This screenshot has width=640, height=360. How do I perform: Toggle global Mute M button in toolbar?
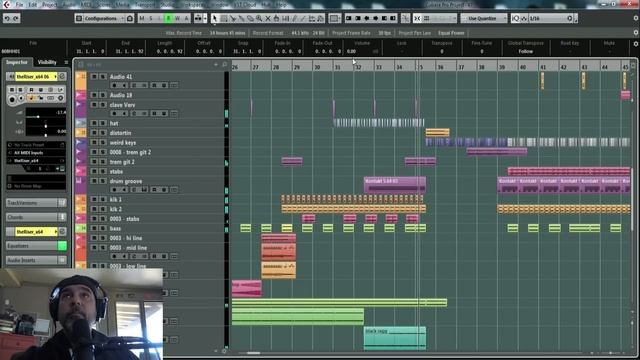(x=142, y=18)
